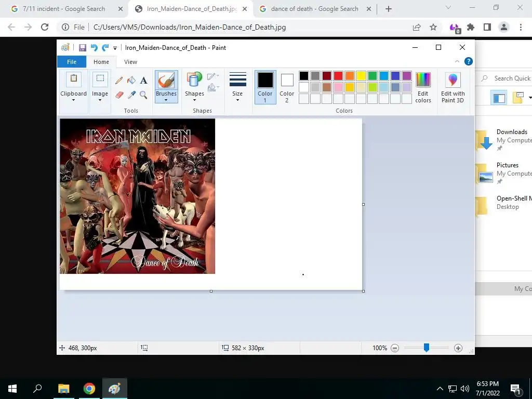Screen dimensions: 532x399
Task: Open the Shapes gallery icon
Action: (194, 81)
